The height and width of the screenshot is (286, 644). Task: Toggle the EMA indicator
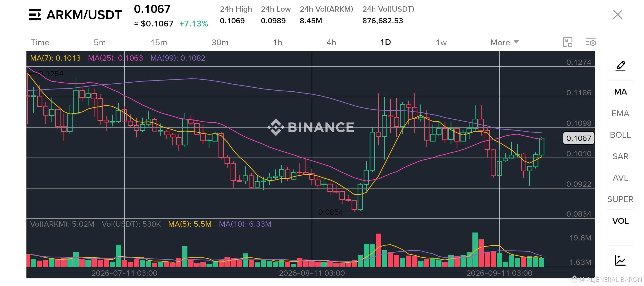point(620,113)
